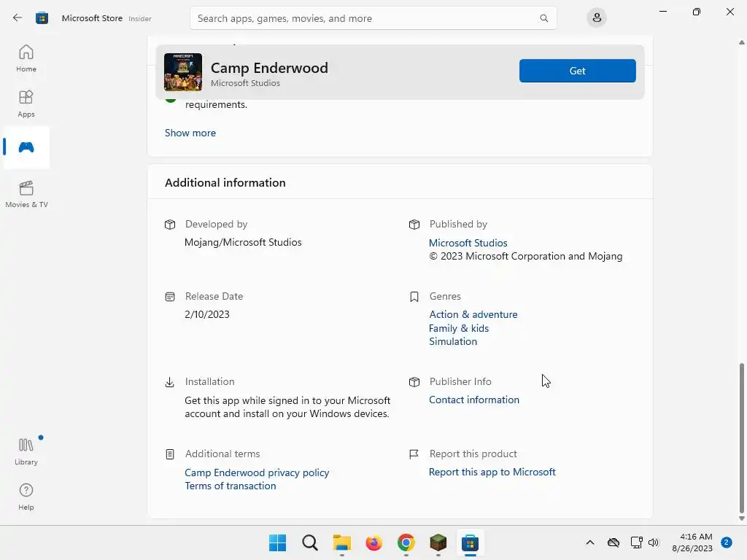
Task: Launch Firefox from the taskbar
Action: pos(374,542)
